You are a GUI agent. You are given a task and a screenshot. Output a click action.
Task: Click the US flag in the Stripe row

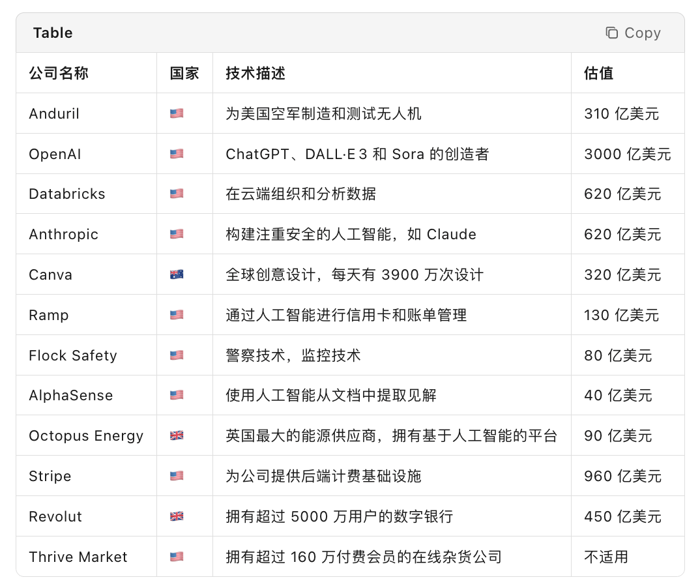click(x=177, y=476)
